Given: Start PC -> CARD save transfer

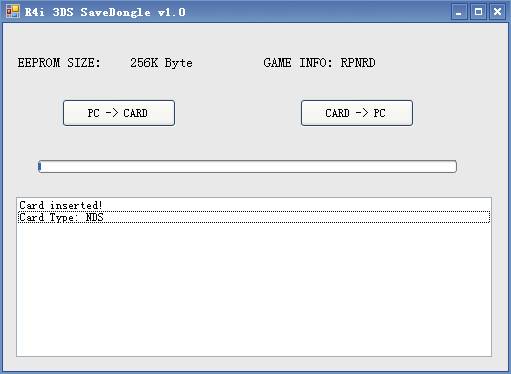Looking at the screenshot, I should [x=119, y=113].
